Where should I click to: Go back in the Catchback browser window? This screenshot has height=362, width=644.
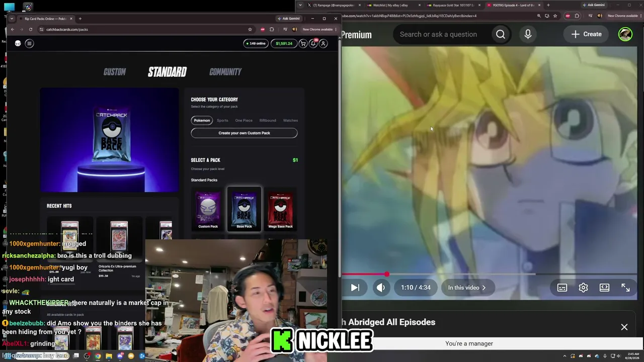click(x=13, y=29)
